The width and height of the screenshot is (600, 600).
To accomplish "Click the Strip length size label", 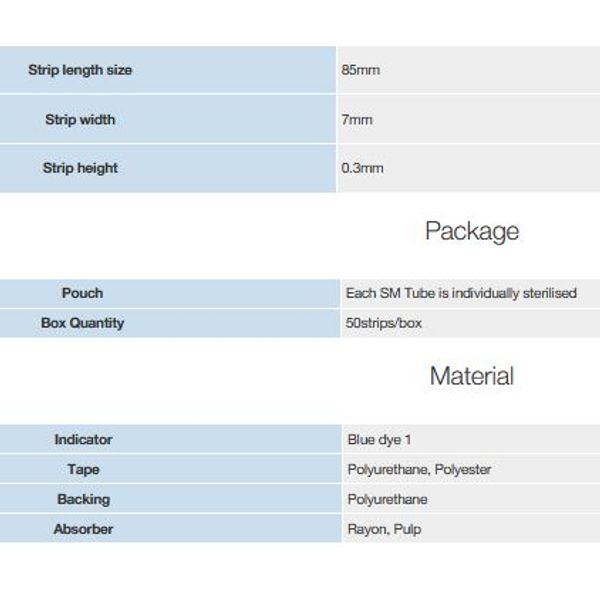I will 80,70.
